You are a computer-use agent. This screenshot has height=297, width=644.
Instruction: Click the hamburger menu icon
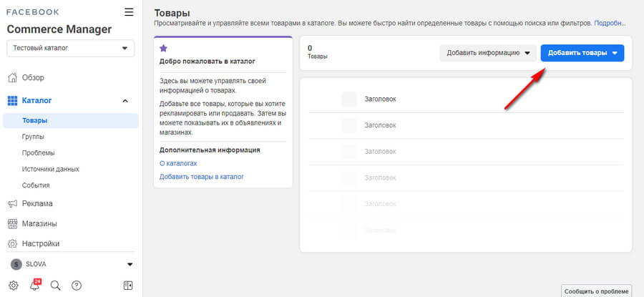[129, 11]
